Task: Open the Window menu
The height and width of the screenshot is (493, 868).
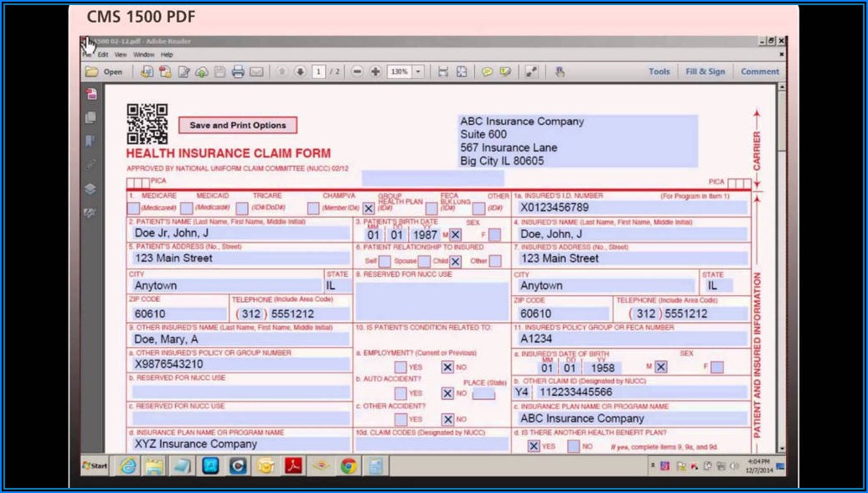Action: pos(143,54)
